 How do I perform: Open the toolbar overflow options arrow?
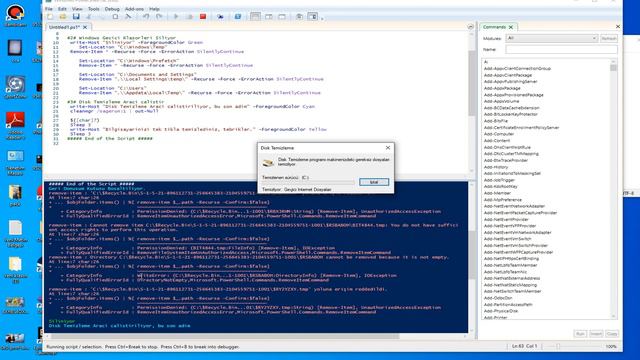[x=322, y=18]
